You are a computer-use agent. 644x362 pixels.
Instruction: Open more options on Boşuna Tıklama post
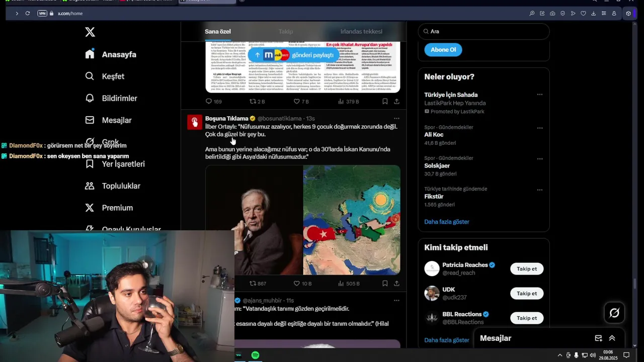tap(396, 119)
